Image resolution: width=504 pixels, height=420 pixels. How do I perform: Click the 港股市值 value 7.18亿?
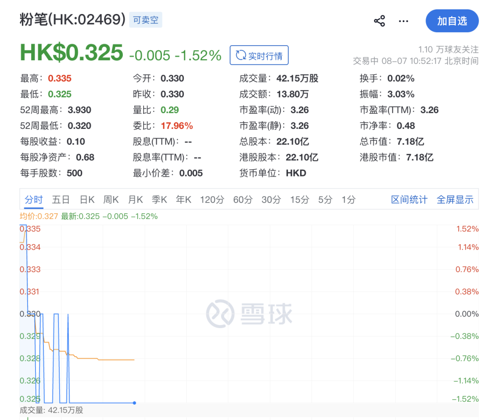420,157
